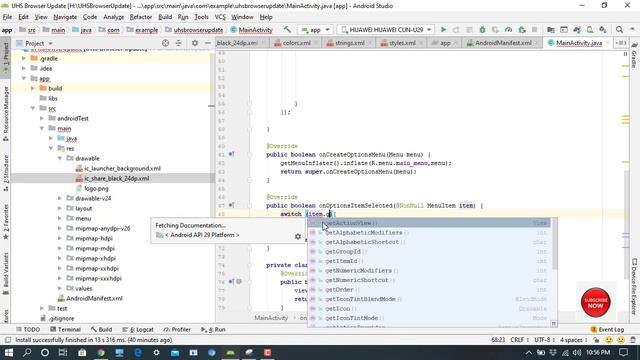Choose getOrder from completion list
Screen dimensions: 640x360
tap(430, 290)
